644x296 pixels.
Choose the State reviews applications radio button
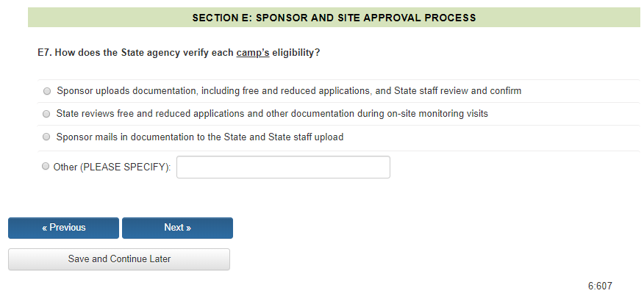(x=48, y=114)
